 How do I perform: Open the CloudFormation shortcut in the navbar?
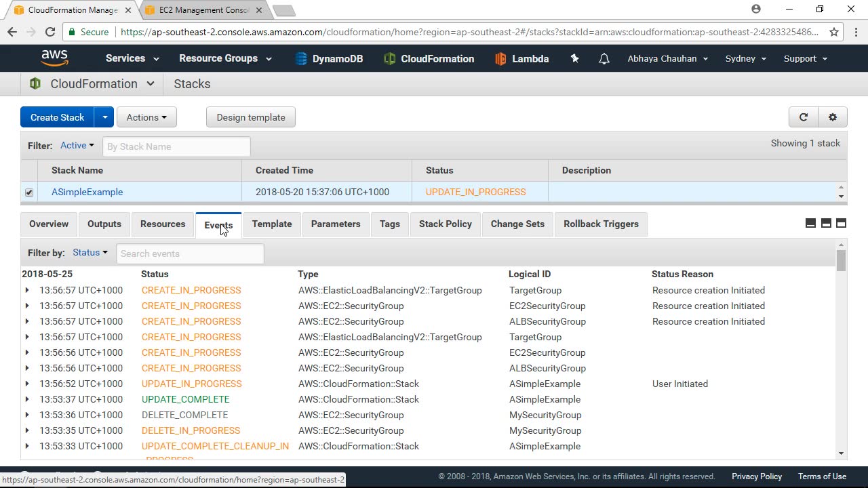(429, 59)
